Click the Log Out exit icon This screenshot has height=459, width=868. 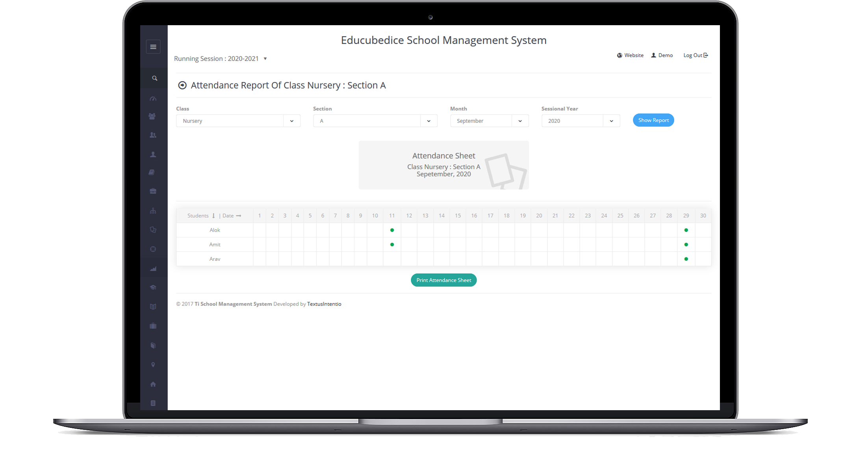(706, 55)
